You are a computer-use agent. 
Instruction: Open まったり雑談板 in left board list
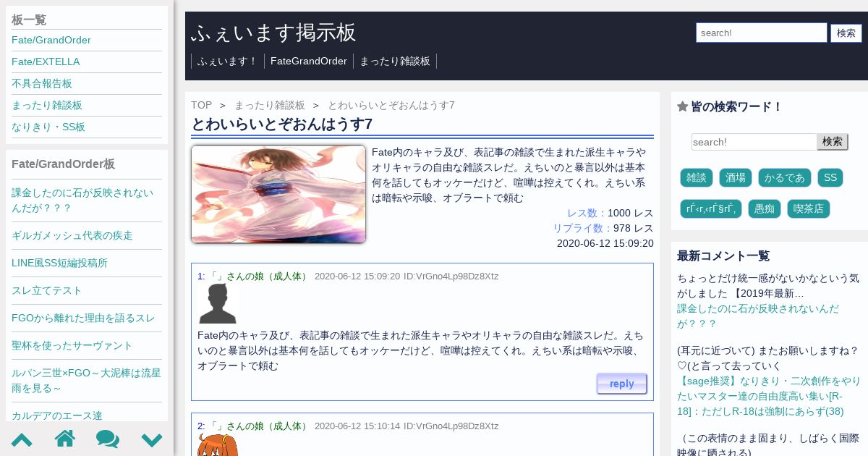[x=47, y=105]
